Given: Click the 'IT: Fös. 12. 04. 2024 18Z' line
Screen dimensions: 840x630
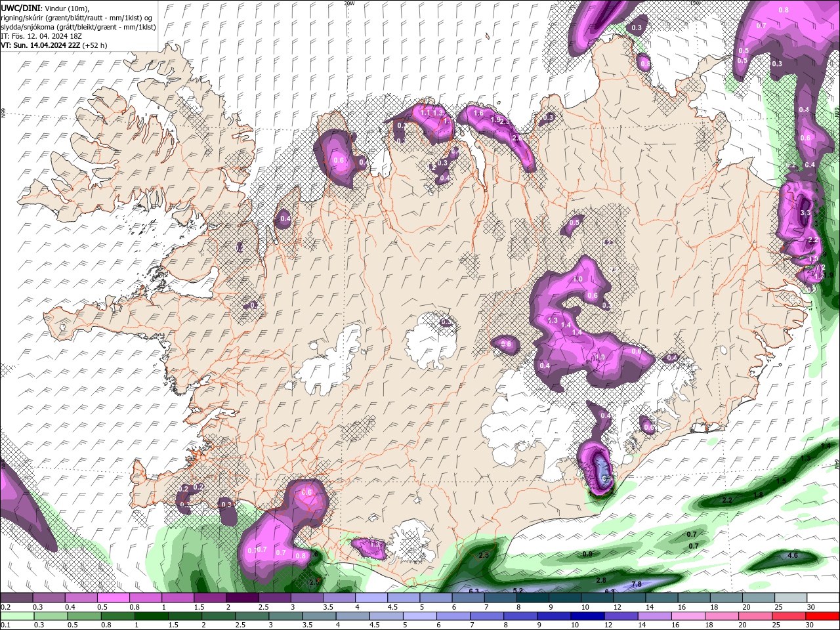Looking at the screenshot, I should (41, 36).
